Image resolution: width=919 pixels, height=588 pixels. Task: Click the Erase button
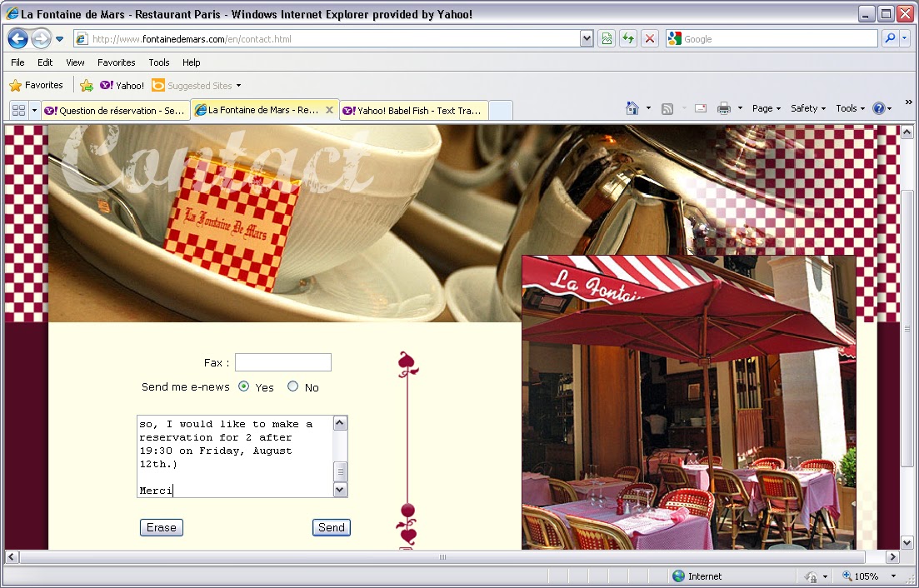point(162,528)
